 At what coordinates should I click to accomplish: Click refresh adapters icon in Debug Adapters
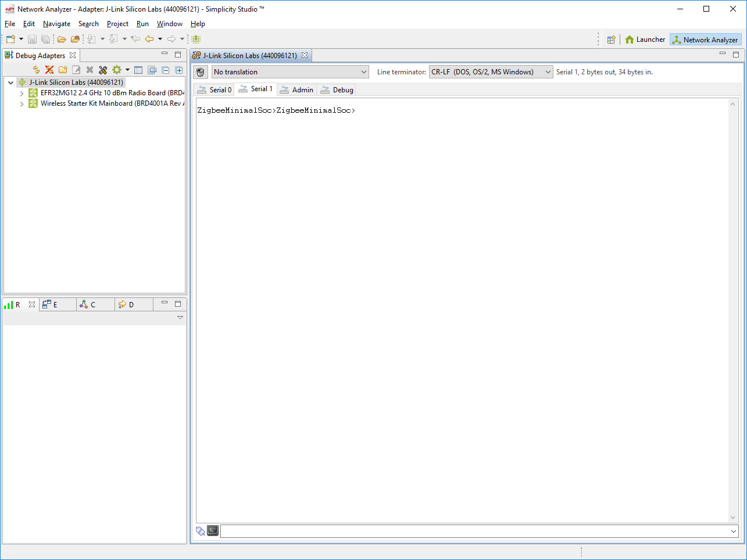pyautogui.click(x=36, y=70)
